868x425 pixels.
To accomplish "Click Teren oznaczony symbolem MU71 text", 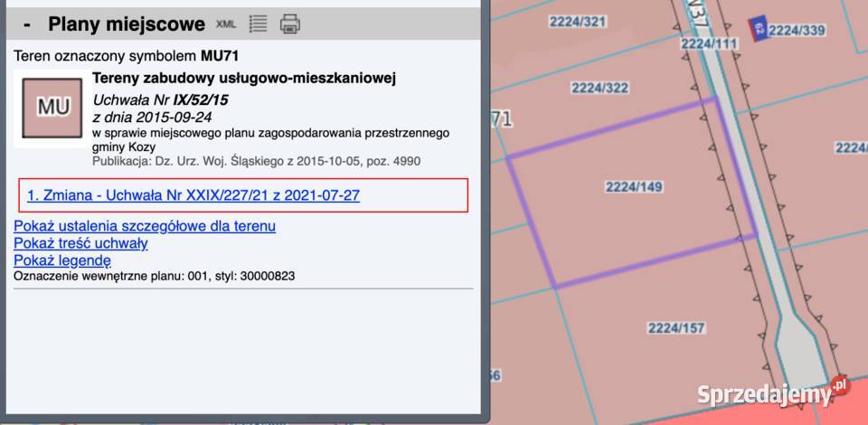I will point(127,56).
